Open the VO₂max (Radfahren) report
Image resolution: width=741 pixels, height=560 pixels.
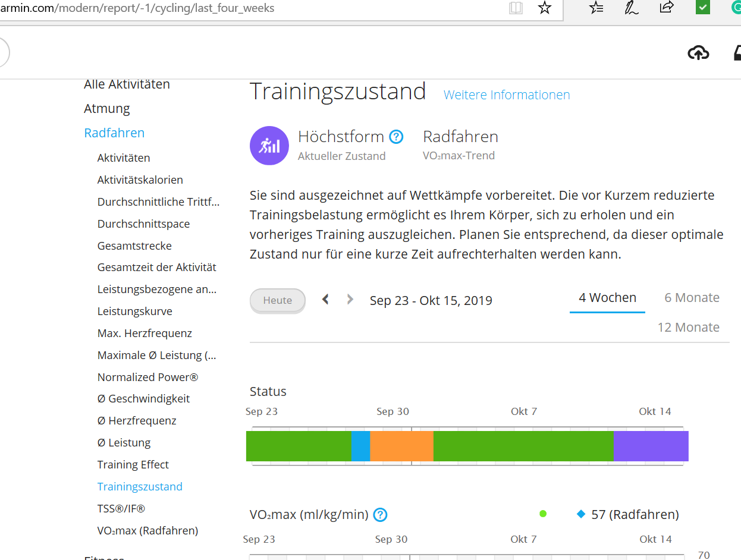pyautogui.click(x=148, y=531)
